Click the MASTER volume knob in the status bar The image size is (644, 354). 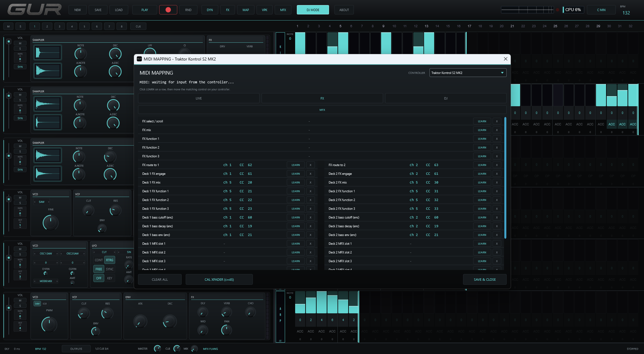(157, 349)
